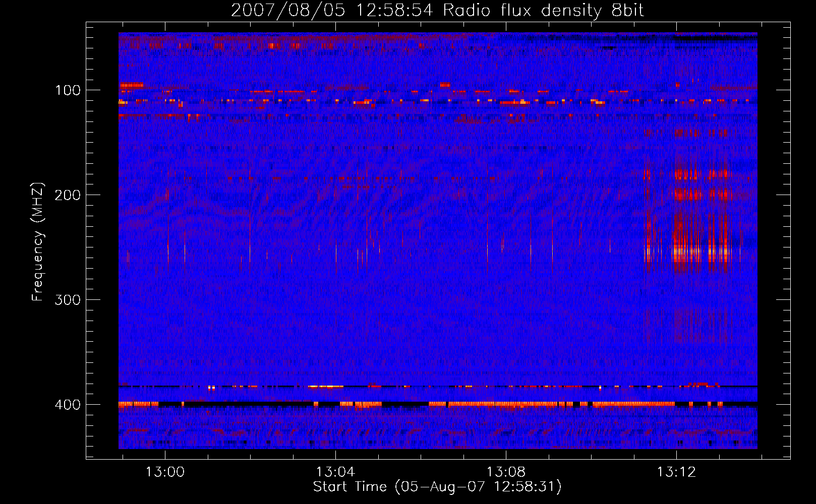Click the 13:08 time tick label
The width and height of the screenshot is (816, 504).
[x=506, y=472]
